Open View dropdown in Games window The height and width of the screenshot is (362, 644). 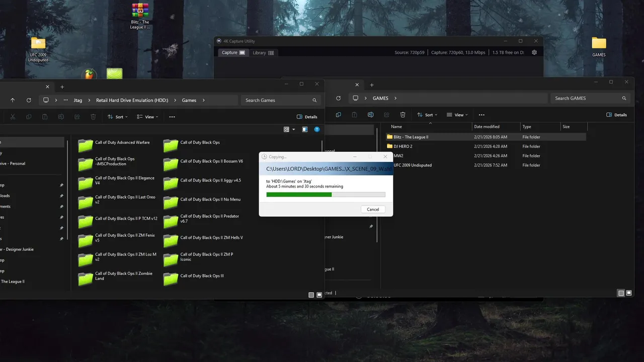[148, 117]
